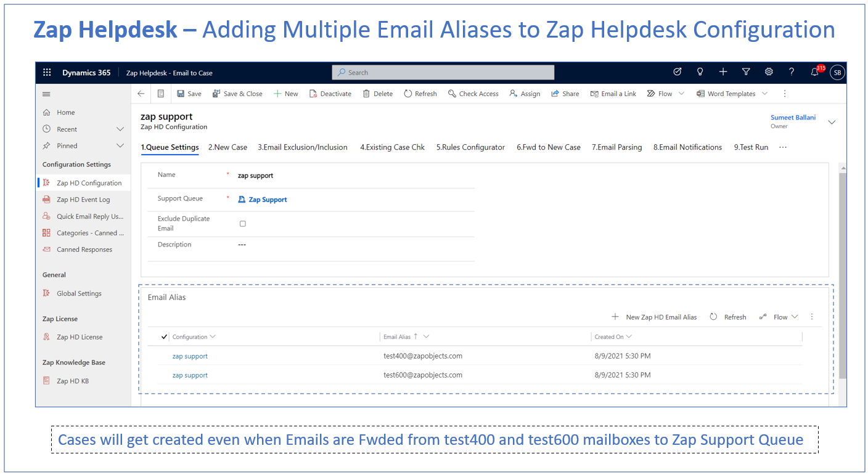Screen dimensions: 868x475
Task: Select Zap HD Configuration in sidebar
Action: point(83,183)
